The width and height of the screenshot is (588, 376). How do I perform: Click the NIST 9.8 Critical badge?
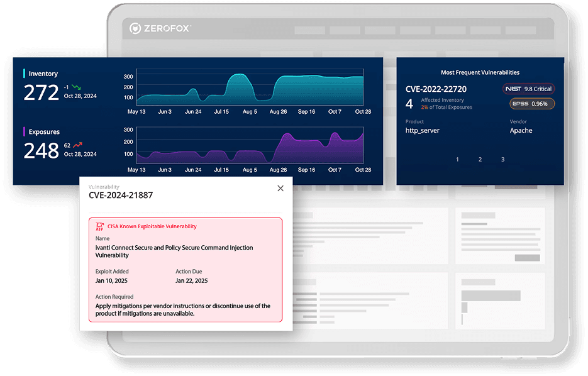[x=528, y=89]
